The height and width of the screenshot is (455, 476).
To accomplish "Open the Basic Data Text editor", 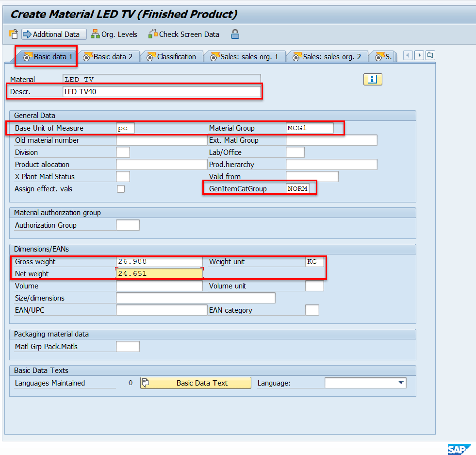I will tap(196, 383).
